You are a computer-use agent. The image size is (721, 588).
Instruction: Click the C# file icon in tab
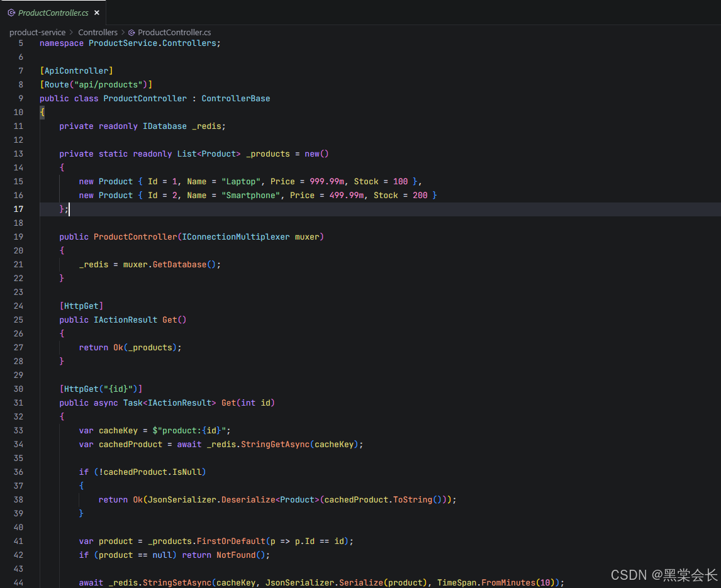pos(11,13)
